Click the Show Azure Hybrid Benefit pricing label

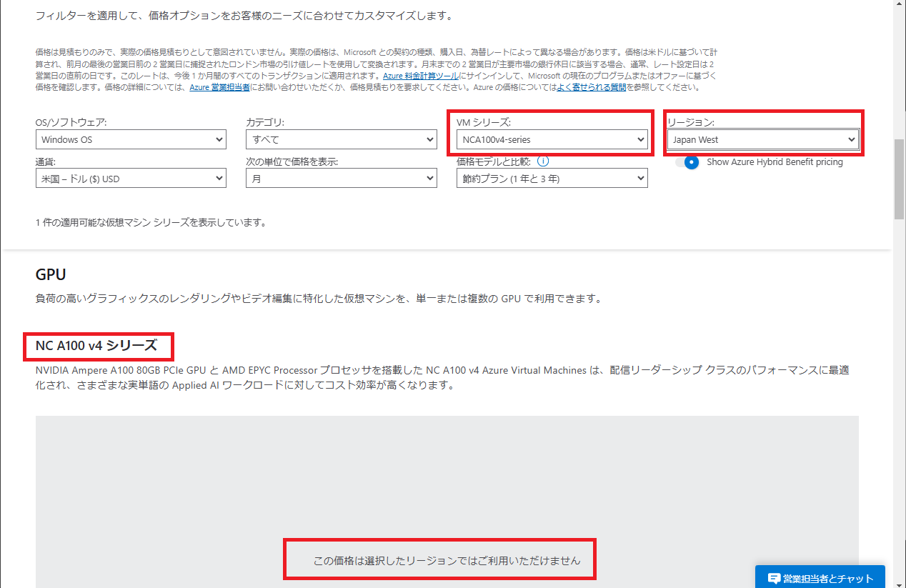(775, 161)
